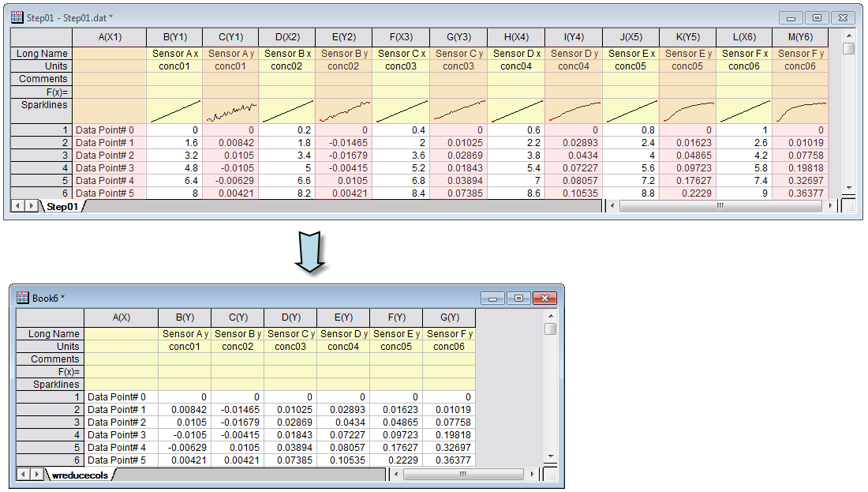The image size is (868, 492).
Task: Click scroll up arrow in Step01 window
Action: click(x=848, y=36)
